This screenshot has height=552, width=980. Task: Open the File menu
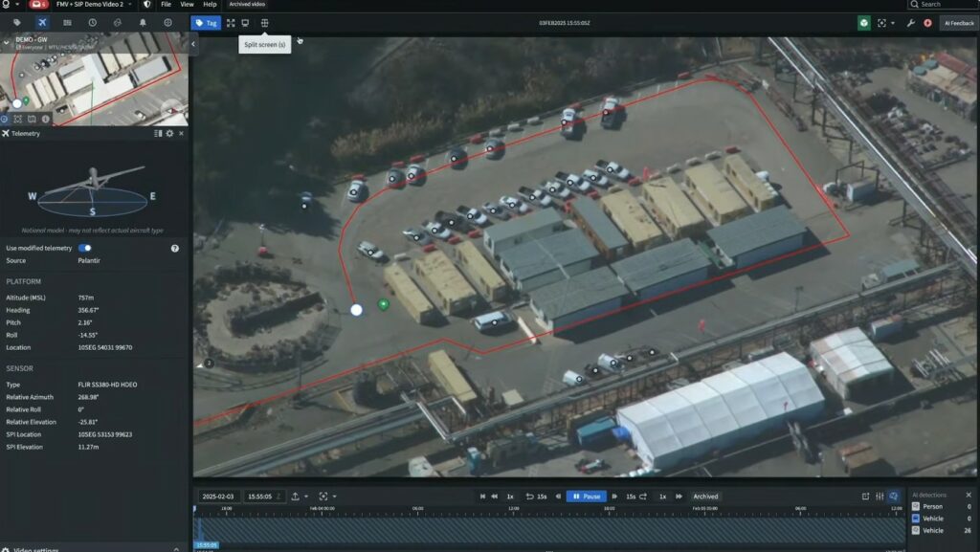point(167,5)
